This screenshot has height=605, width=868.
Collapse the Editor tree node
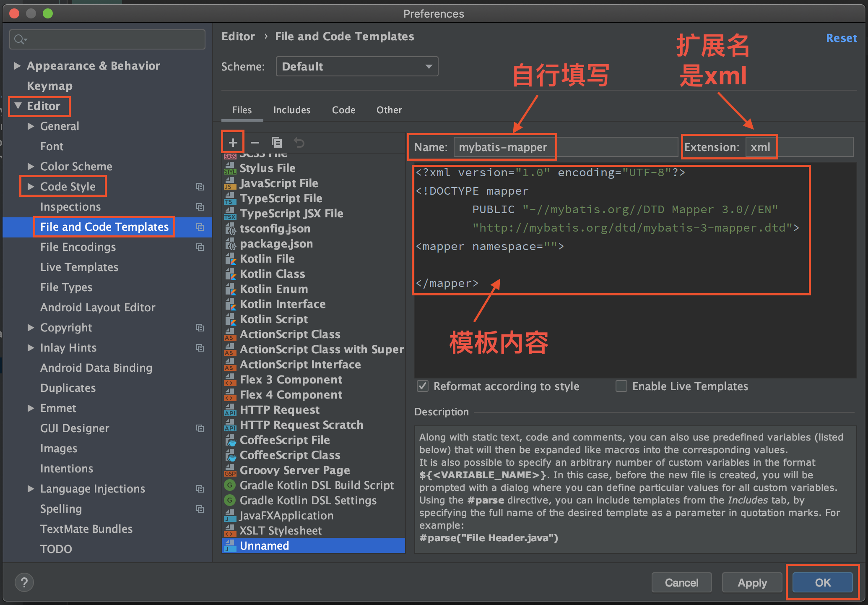[18, 106]
